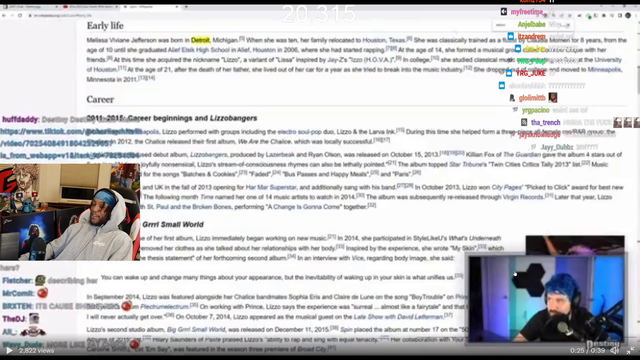
Task: Switch to the Wikipedia browser tab
Action: [x=151, y=7]
